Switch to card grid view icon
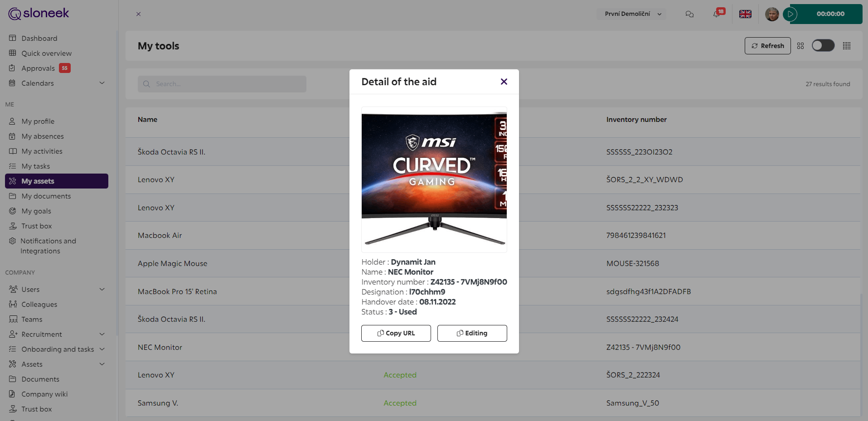This screenshot has height=421, width=868. (800, 46)
